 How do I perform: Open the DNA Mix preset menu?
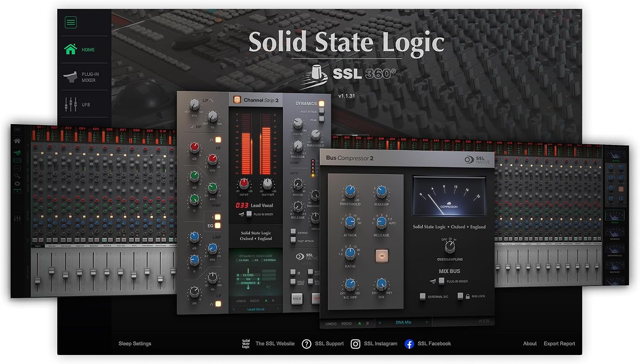[403, 323]
